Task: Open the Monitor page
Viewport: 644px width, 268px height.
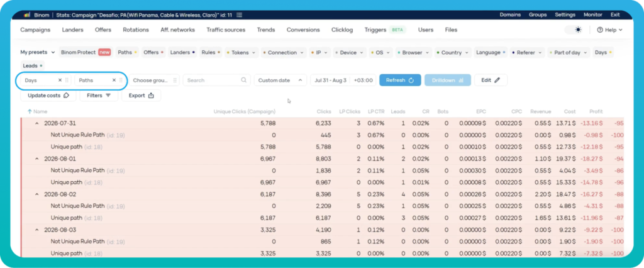Action: (592, 15)
